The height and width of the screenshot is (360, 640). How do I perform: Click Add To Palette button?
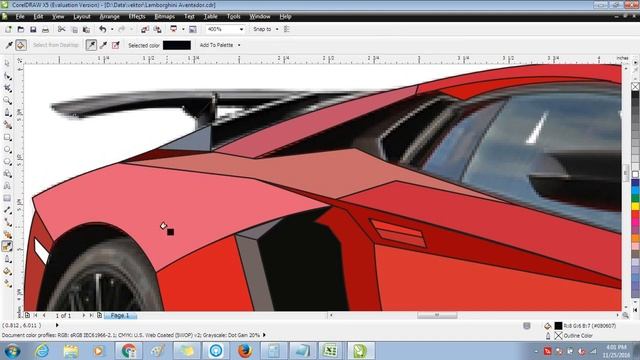point(216,45)
